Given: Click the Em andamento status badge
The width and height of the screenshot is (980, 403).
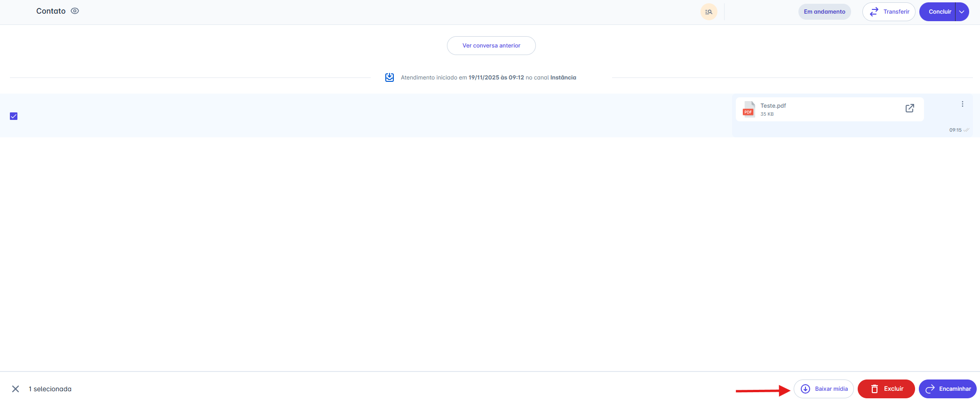Looking at the screenshot, I should (x=824, y=12).
